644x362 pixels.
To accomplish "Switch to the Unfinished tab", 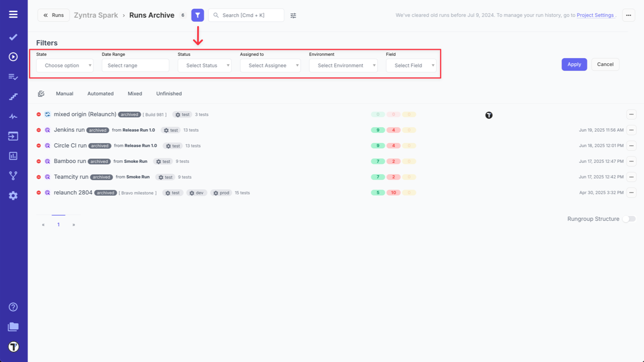I will (x=169, y=94).
